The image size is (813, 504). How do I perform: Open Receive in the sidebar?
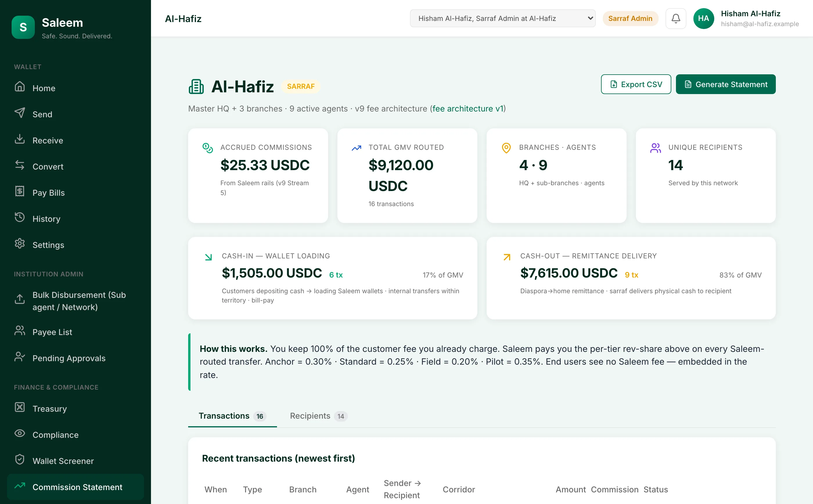pos(75,140)
